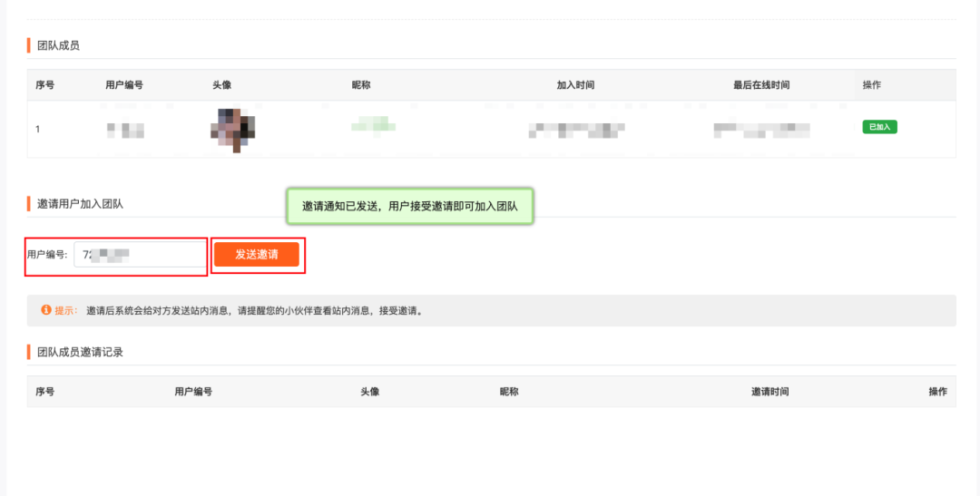The image size is (980, 496).
Task: Click the first member's user ID cell
Action: point(125,130)
